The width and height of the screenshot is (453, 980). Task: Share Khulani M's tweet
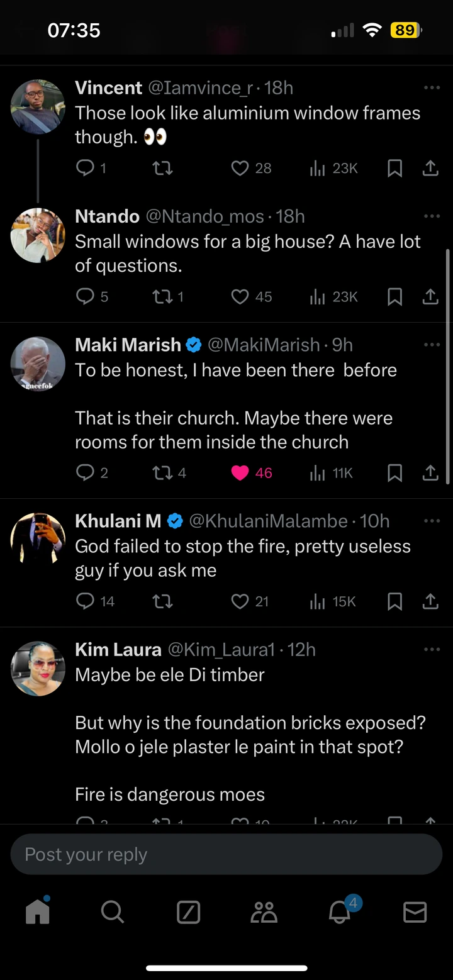click(x=430, y=602)
